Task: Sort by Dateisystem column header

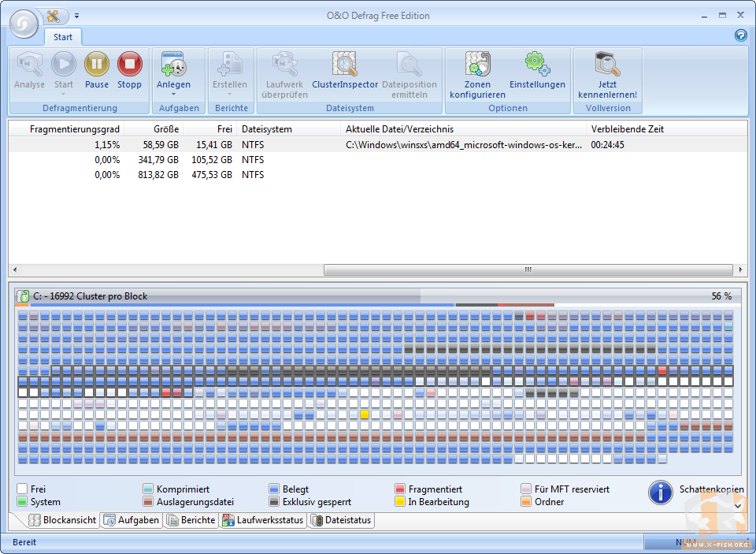Action: [x=289, y=129]
